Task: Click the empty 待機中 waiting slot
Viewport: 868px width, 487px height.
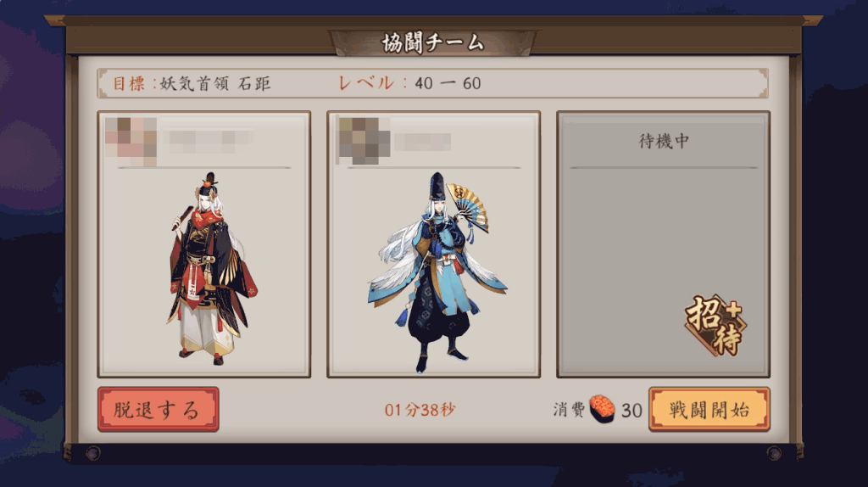Action: click(x=663, y=244)
